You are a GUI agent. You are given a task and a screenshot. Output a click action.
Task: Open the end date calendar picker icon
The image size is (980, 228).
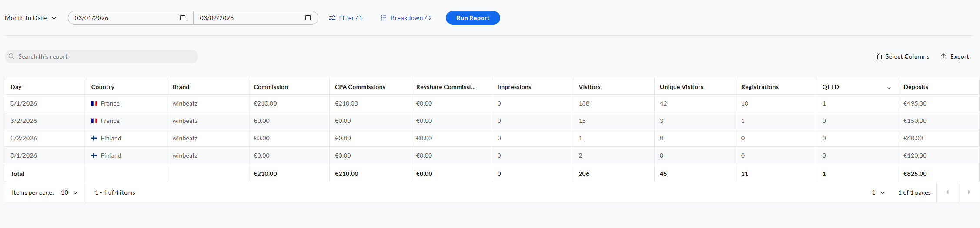click(308, 18)
